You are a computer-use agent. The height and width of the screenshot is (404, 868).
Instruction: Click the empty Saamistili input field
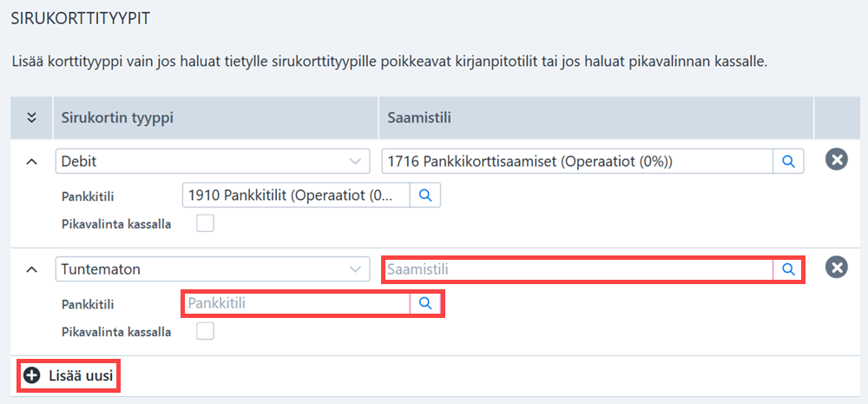tap(577, 269)
